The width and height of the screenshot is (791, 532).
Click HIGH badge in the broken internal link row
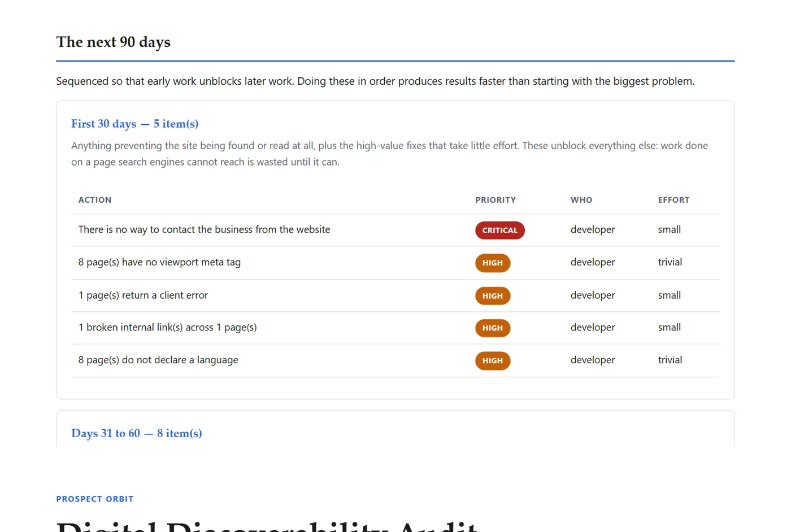pyautogui.click(x=493, y=328)
